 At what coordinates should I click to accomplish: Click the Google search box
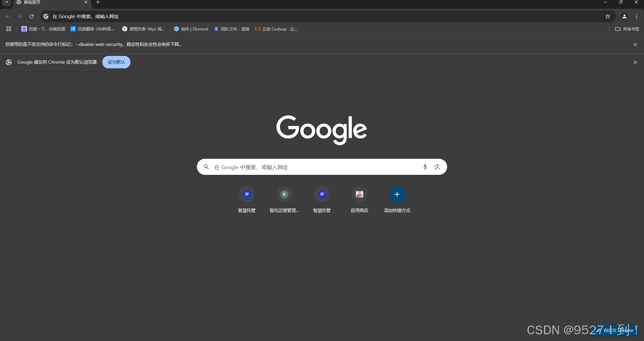tap(322, 167)
